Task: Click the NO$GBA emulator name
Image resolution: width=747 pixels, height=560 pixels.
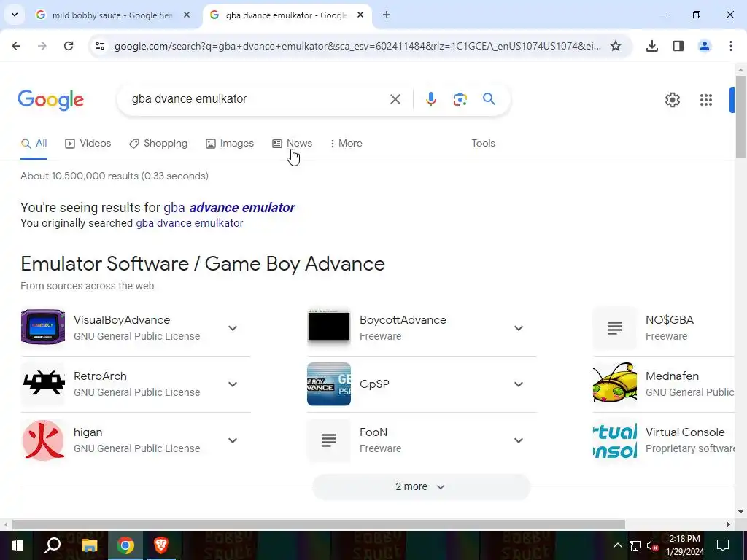Action: point(670,320)
